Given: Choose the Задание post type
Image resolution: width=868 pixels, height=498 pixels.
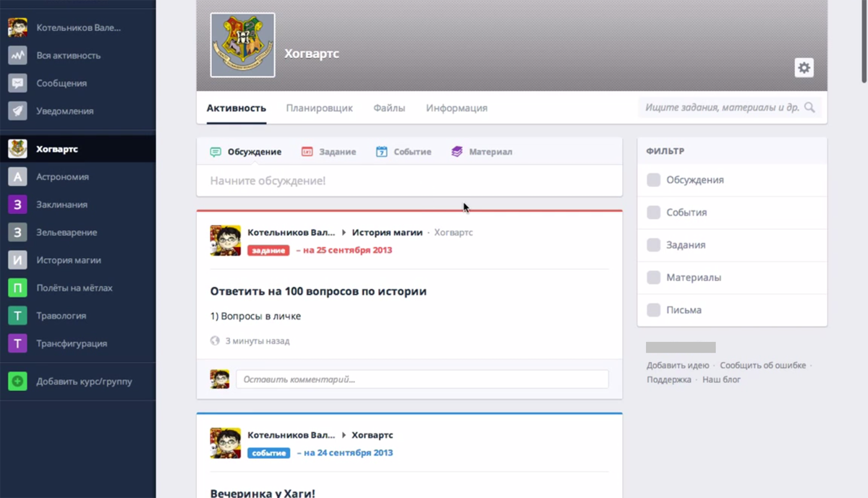Looking at the screenshot, I should pos(328,152).
